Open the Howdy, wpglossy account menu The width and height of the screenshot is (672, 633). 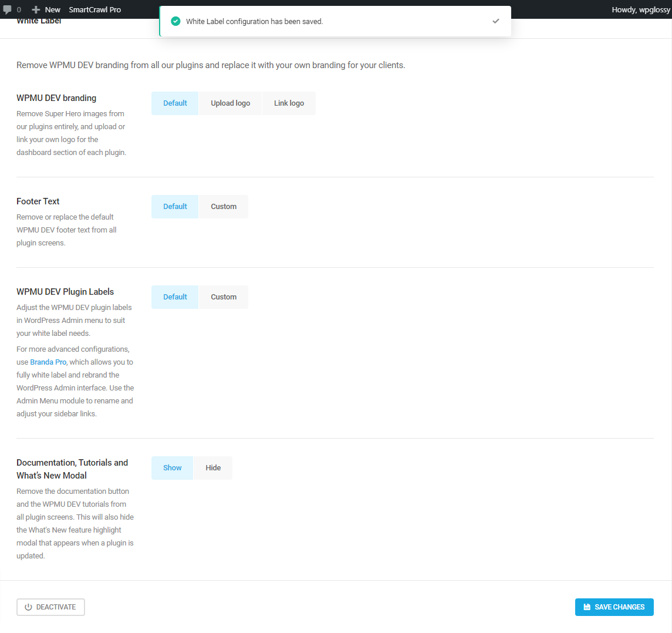click(x=640, y=9)
